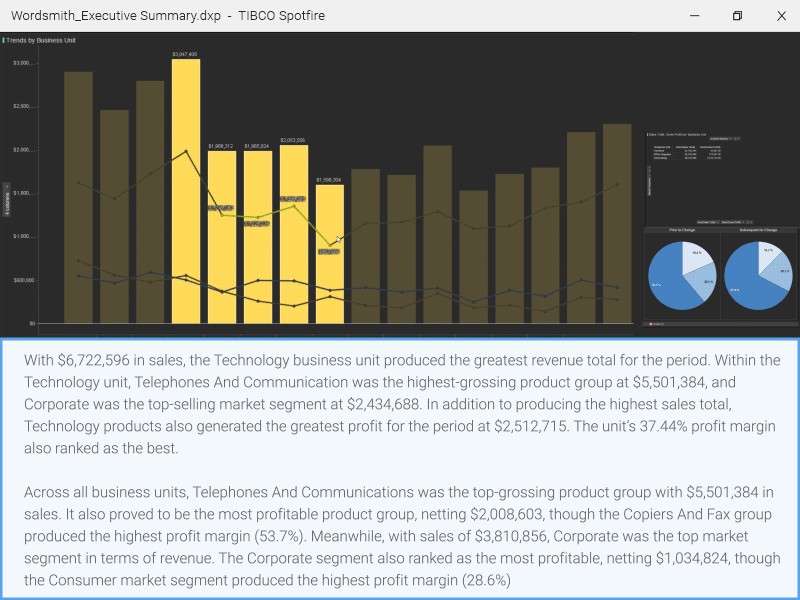Open the "4 columns" Y-axis selector
Image resolution: width=800 pixels, height=600 pixels.
click(7, 199)
